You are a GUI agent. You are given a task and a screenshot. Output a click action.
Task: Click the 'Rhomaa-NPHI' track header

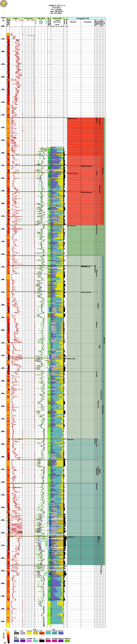(57, 18)
